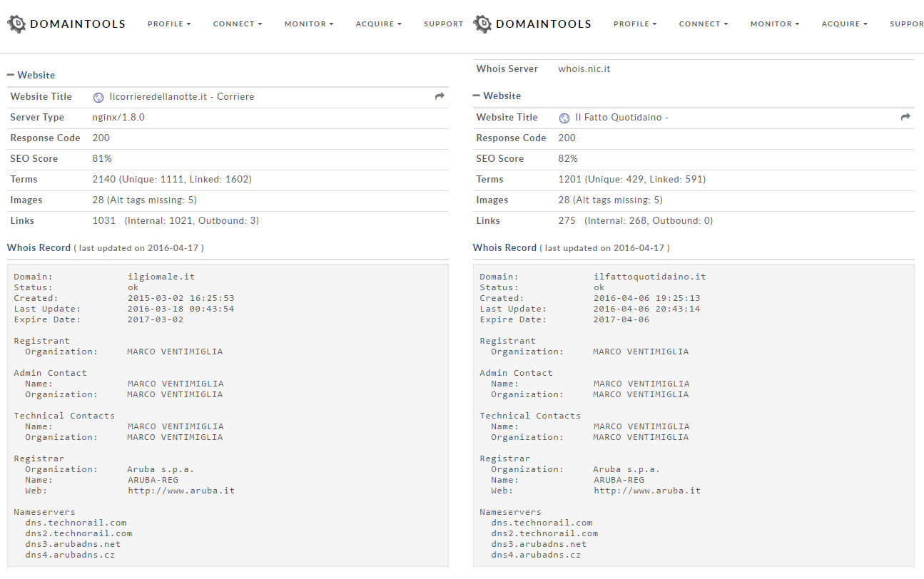Click Registrant organization MARCO VENTIMIGLIA in ilgiomale.it record

[x=176, y=352]
